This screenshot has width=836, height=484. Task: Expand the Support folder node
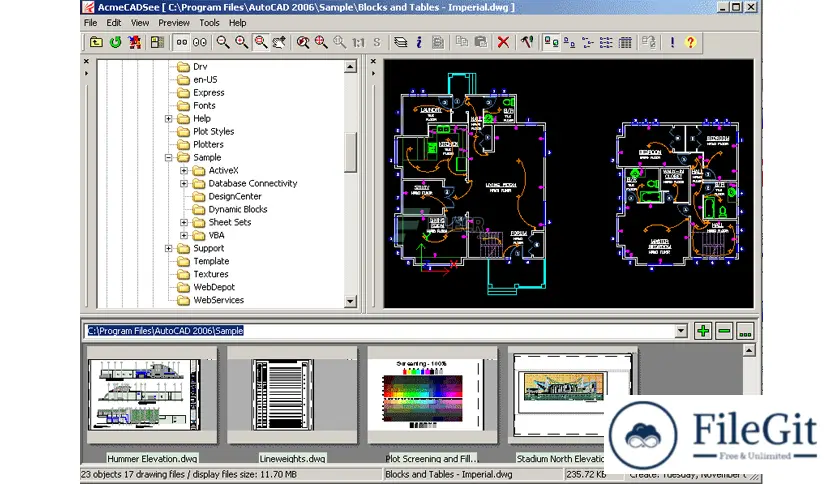168,248
